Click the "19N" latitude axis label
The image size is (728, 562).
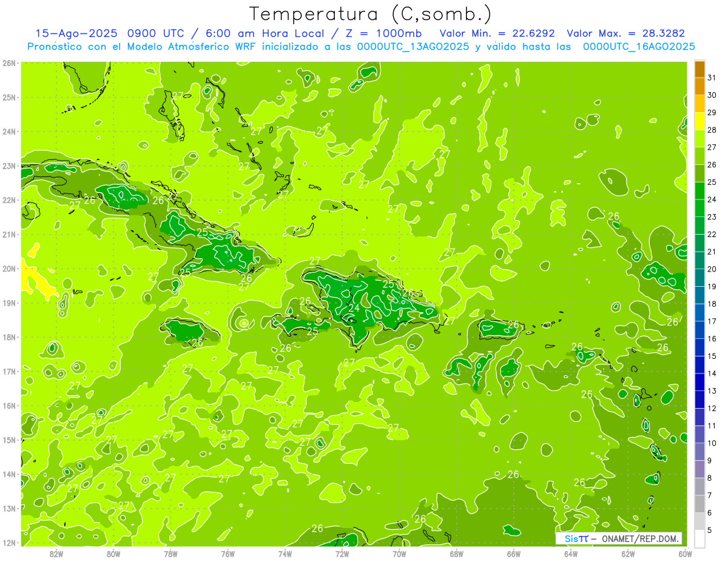[x=8, y=303]
